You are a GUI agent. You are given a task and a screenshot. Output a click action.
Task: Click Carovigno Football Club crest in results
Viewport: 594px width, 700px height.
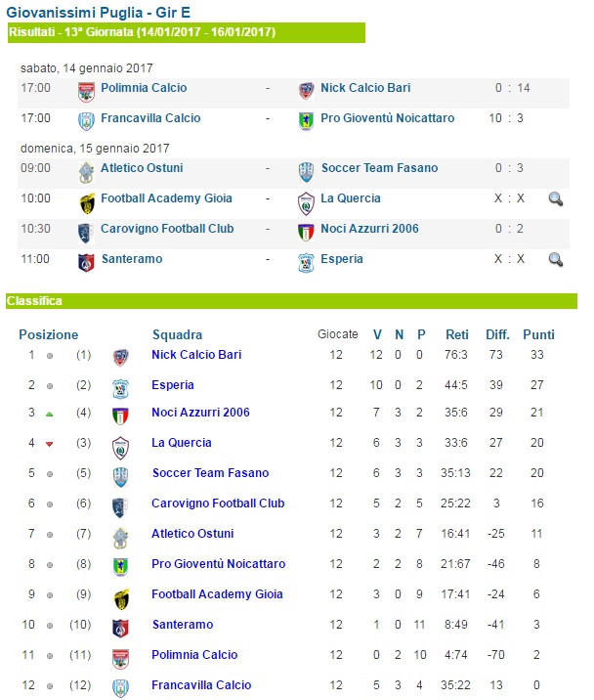(x=86, y=233)
